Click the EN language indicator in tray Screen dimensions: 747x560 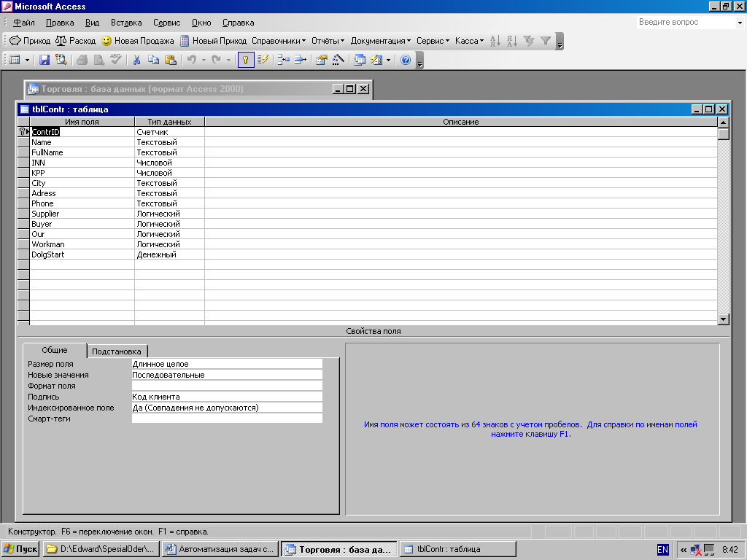662,550
